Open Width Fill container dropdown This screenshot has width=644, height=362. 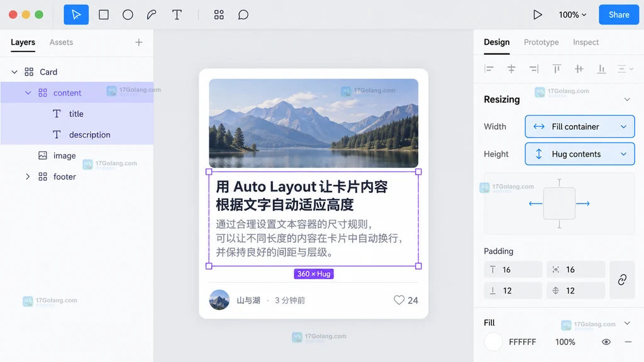579,126
